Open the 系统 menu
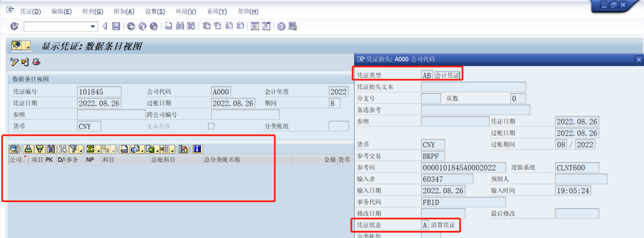Image resolution: width=644 pixels, height=238 pixels. [x=217, y=11]
